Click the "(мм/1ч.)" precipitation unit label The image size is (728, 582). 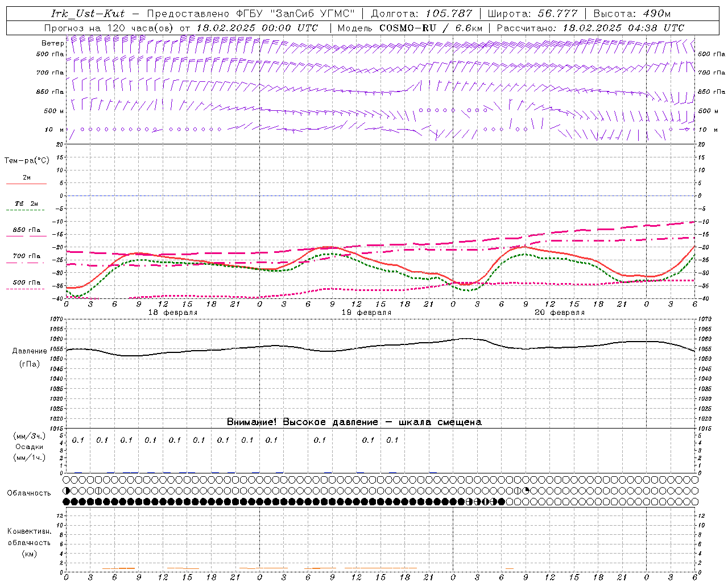[x=30, y=458]
